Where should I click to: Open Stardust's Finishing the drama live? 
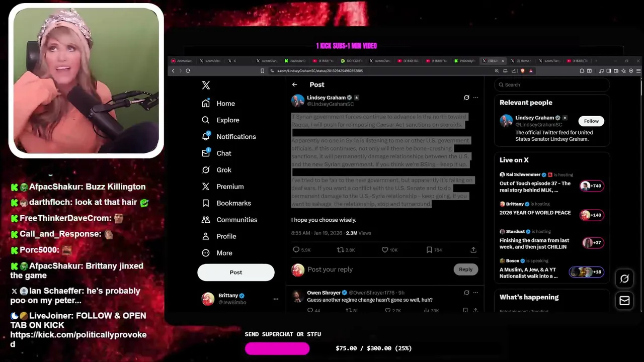534,244
